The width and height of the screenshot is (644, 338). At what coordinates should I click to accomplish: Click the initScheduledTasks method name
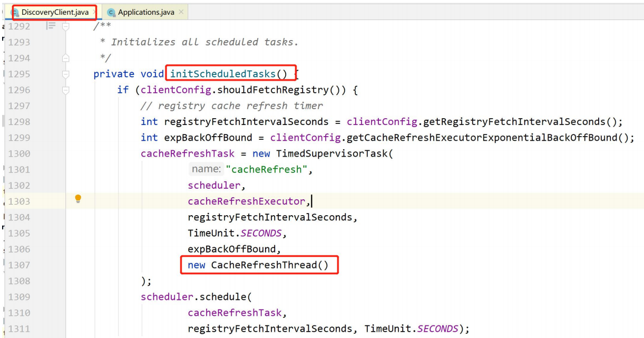pos(222,74)
